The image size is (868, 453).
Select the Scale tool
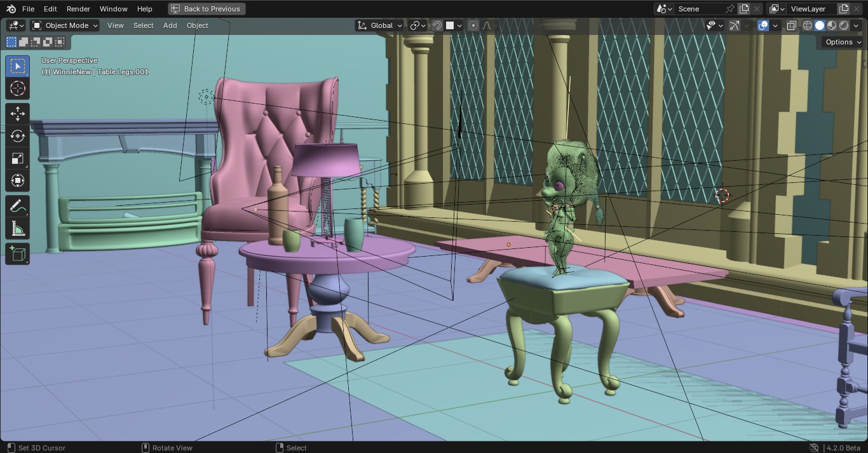coord(17,158)
